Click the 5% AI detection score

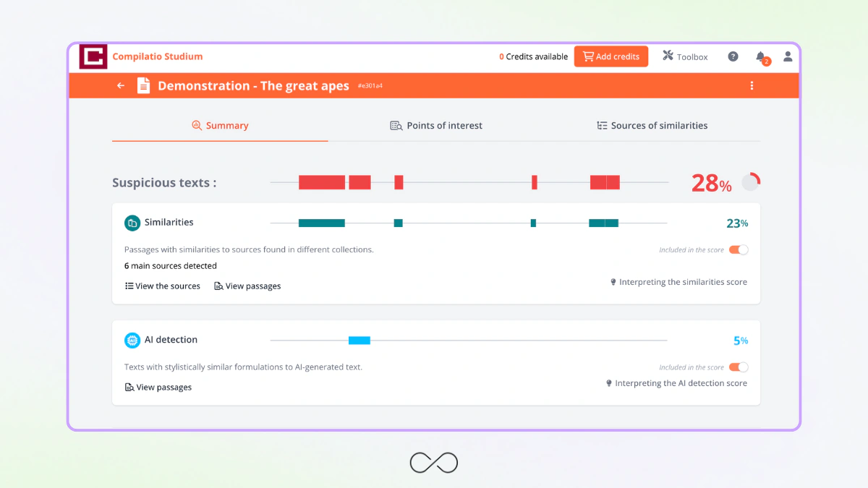pos(741,341)
